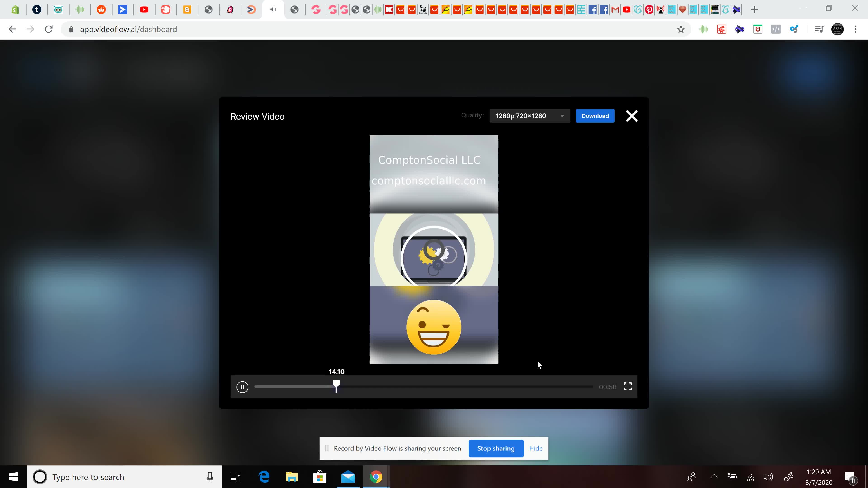Viewport: 868px width, 488px height.
Task: Click Chrome icon in taskbar
Action: coord(376,477)
